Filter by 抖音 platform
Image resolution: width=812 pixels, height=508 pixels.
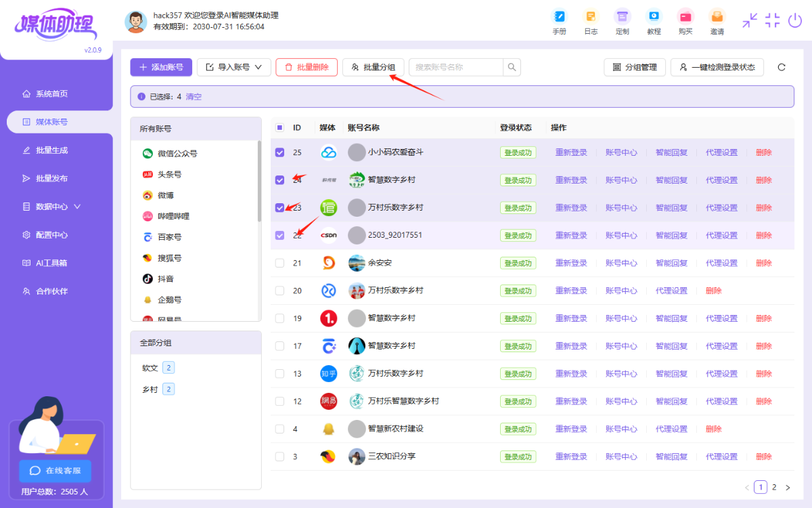coord(158,278)
